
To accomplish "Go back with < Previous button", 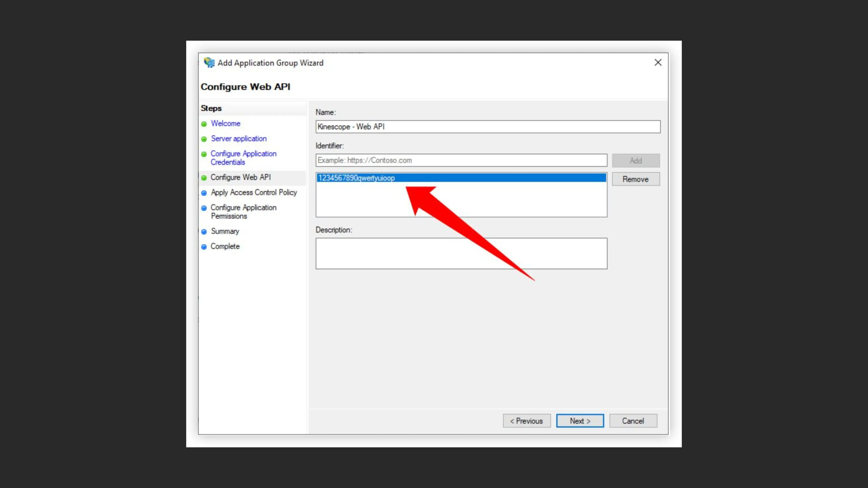I will pos(526,421).
